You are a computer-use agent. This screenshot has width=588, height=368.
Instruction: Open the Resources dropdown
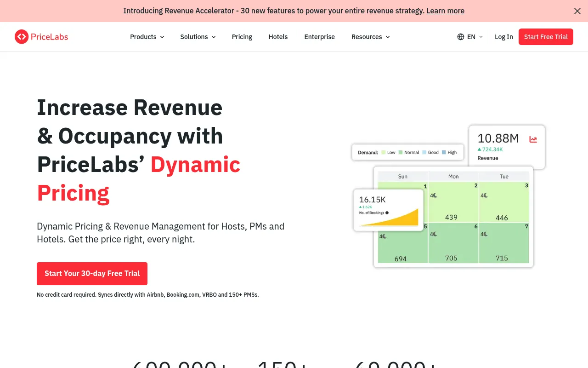pyautogui.click(x=371, y=37)
